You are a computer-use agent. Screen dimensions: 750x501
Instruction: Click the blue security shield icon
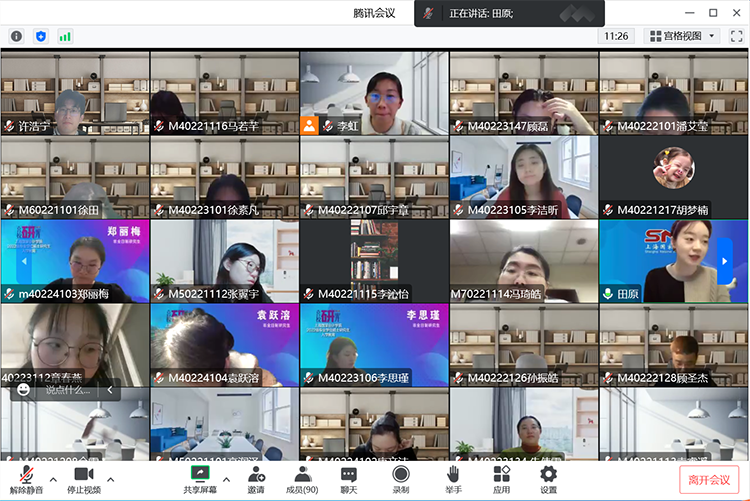pyautogui.click(x=41, y=36)
